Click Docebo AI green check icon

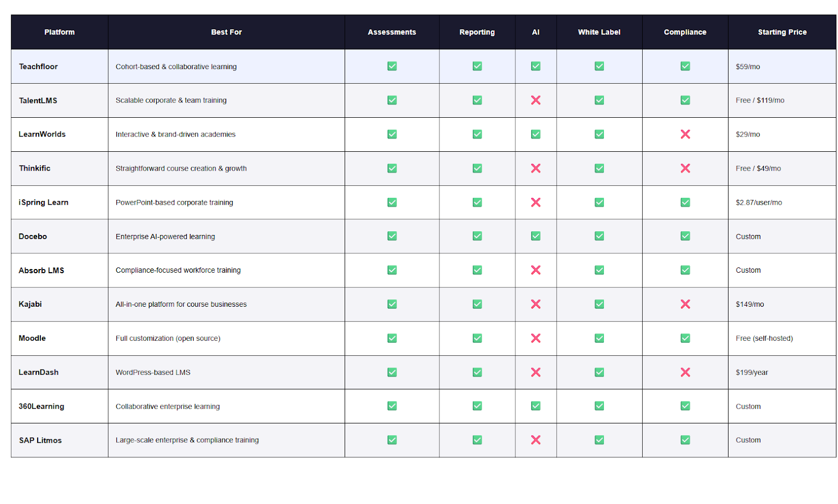[535, 236]
